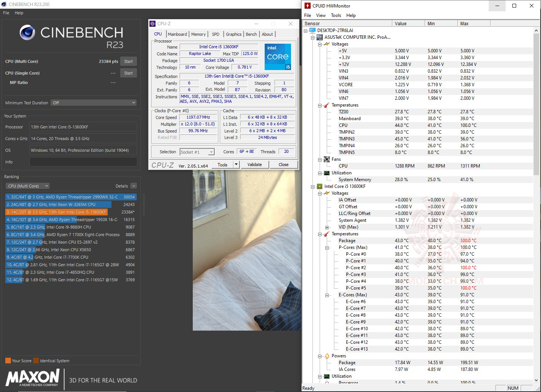Collapse the Fans tree node

pyautogui.click(x=320, y=159)
